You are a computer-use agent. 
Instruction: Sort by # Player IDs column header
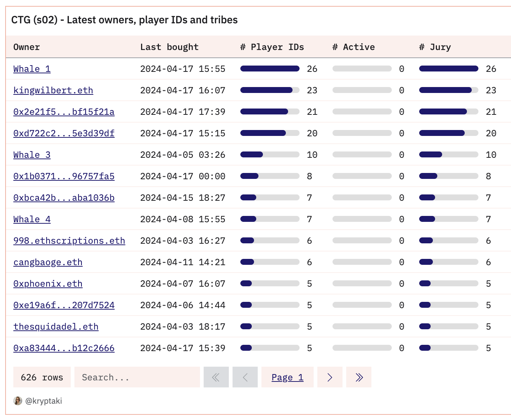point(272,47)
